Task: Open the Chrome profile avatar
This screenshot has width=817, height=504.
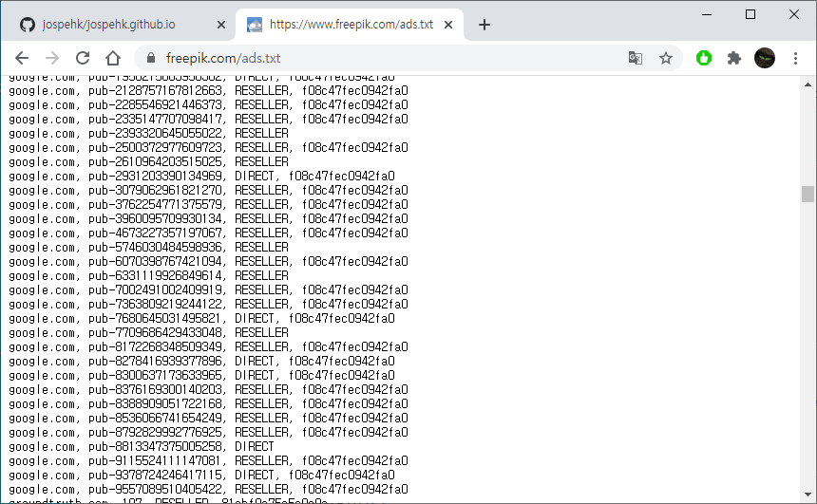Action: click(765, 58)
